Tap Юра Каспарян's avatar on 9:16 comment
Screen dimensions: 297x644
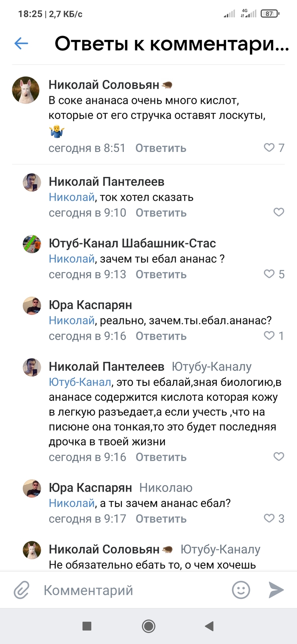[32, 306]
